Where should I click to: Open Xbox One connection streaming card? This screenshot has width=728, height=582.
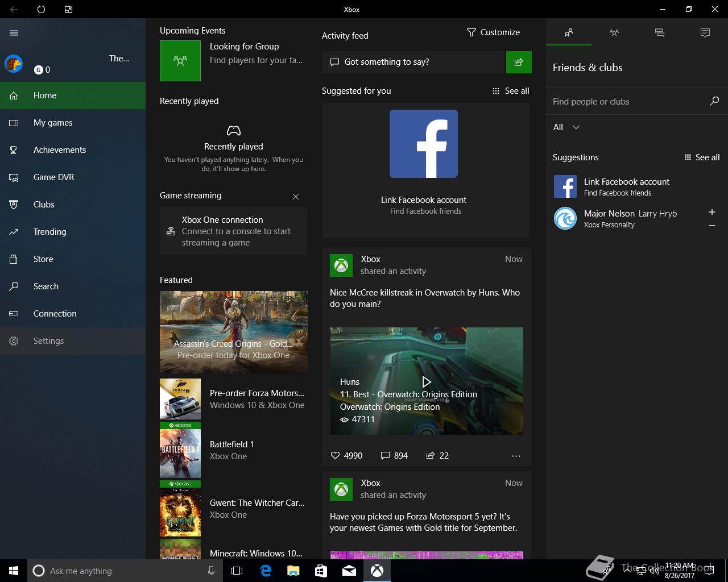click(x=234, y=231)
